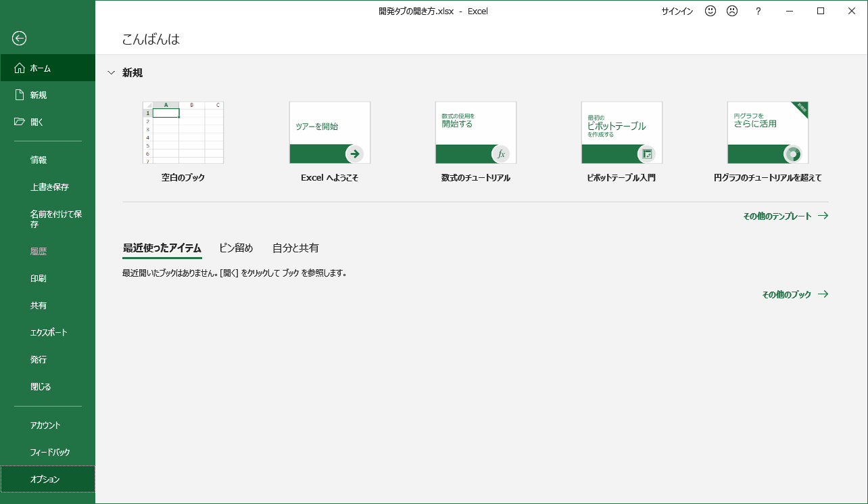Open ホーム via house icon in sidebar
The height and width of the screenshot is (504, 868).
(20, 68)
